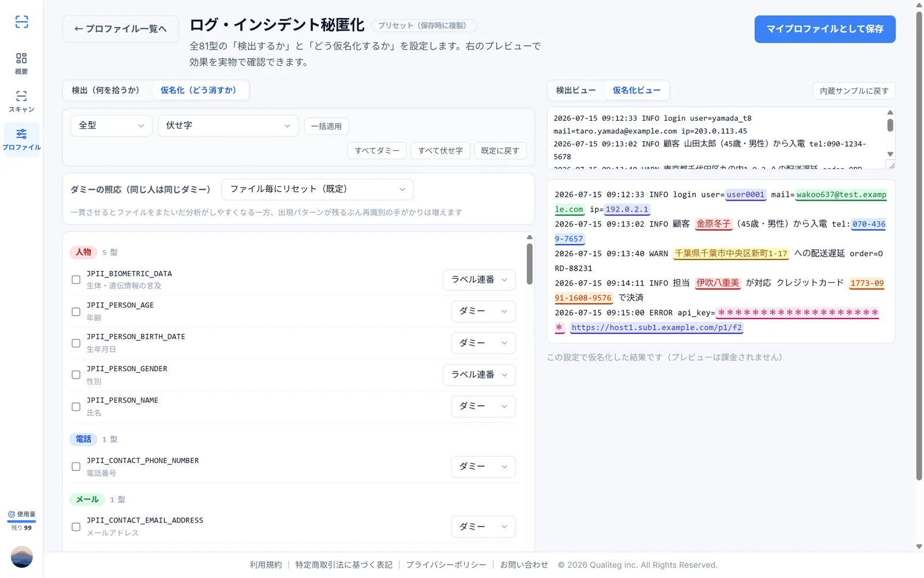The width and height of the screenshot is (924, 578).
Task: Click the highlighted 金原冬子 name token
Action: pos(713,224)
